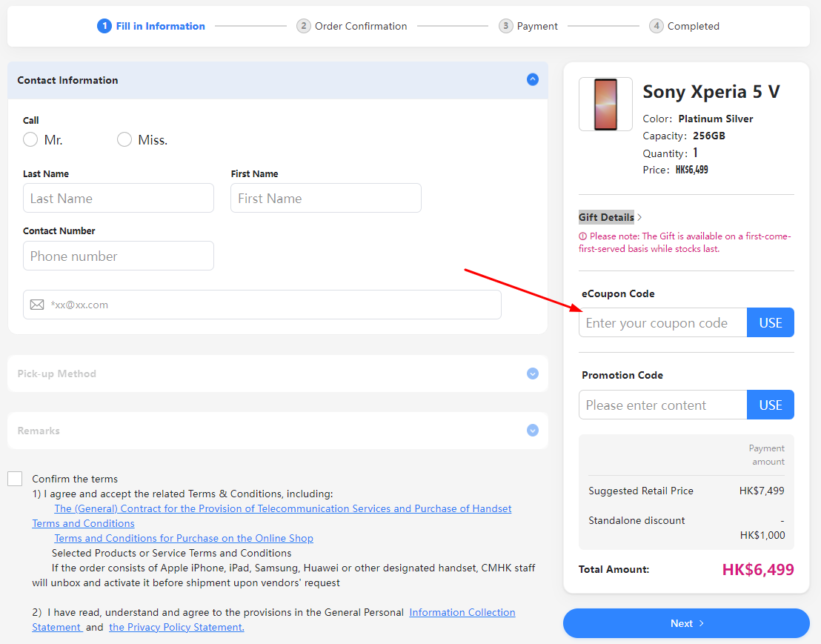The height and width of the screenshot is (644, 821).
Task: Apply Promotion Code with its USE button
Action: click(x=770, y=405)
